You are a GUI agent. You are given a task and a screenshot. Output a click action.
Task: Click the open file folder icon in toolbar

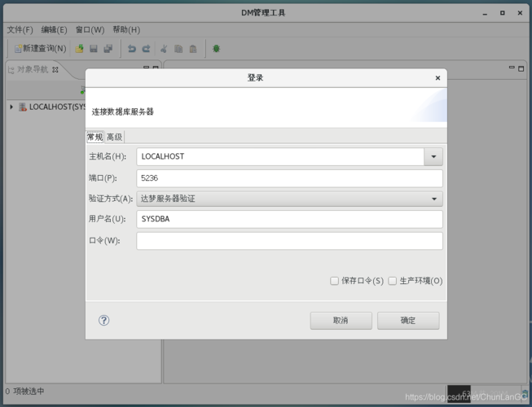point(79,49)
